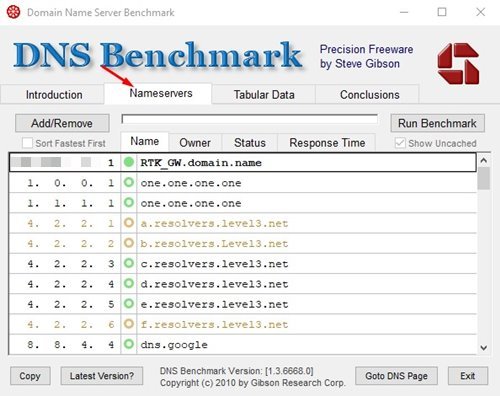Check for updates with Latest Version?
Image resolution: width=500 pixels, height=396 pixels.
pos(102,376)
